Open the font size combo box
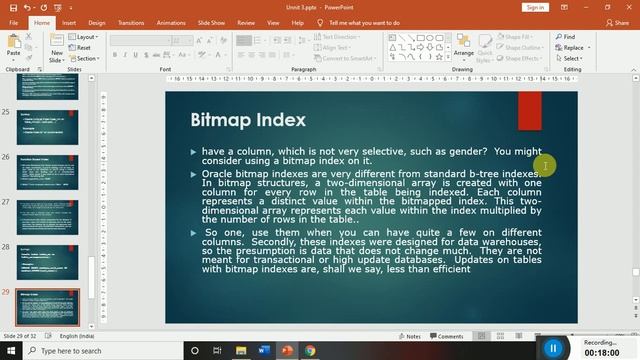 182,40
